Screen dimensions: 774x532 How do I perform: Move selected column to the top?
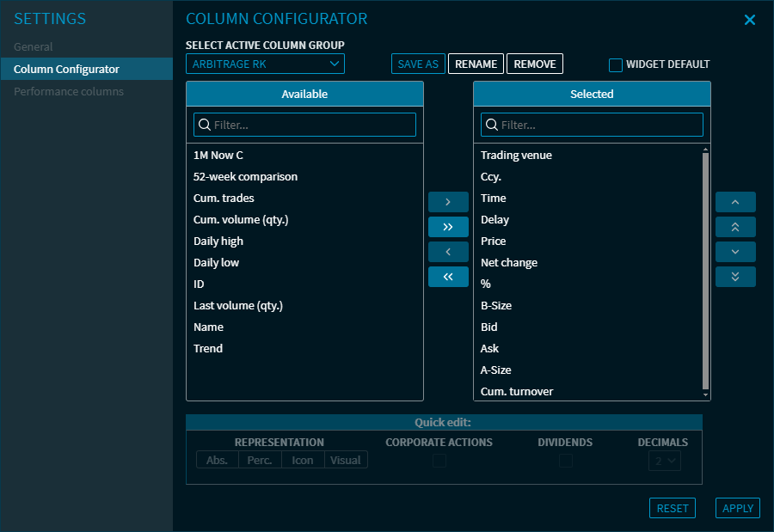(x=735, y=227)
